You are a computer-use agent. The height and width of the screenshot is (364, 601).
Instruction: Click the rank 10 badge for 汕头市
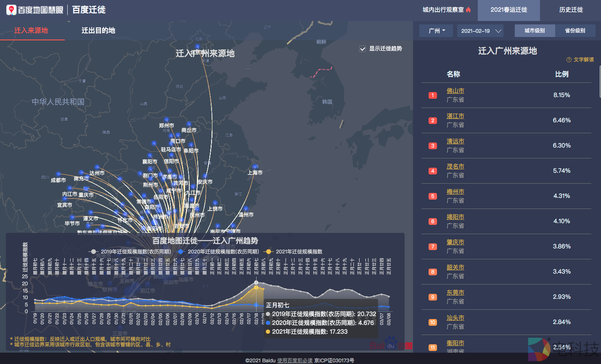(433, 322)
